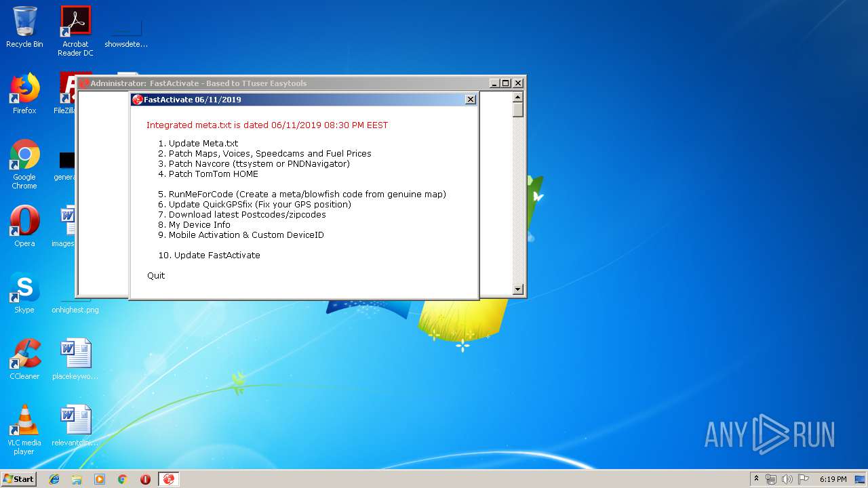Click console scrollbar up arrow
This screenshot has height=488, width=868.
click(x=518, y=96)
